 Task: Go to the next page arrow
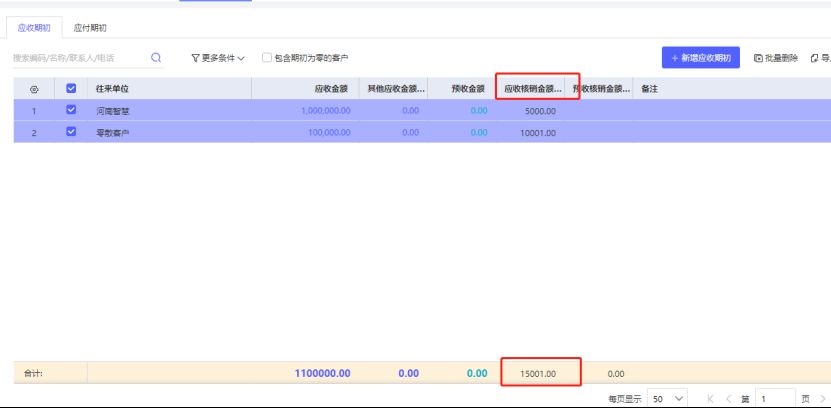click(x=822, y=399)
